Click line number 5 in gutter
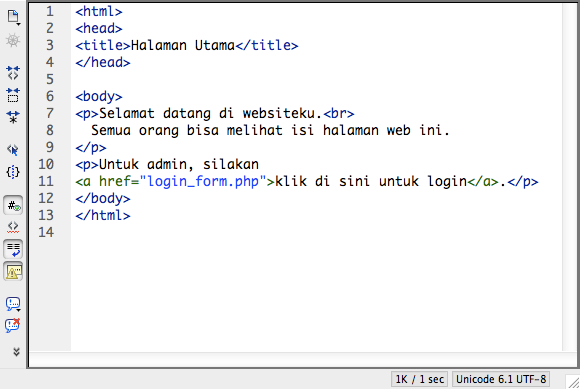Screen dimensions: 580x389 click(50, 79)
